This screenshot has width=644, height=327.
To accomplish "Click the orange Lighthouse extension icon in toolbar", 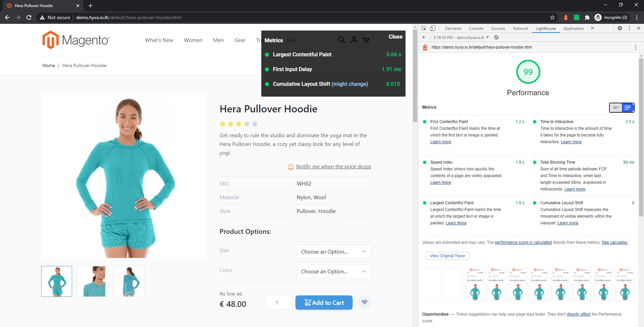I will (566, 17).
